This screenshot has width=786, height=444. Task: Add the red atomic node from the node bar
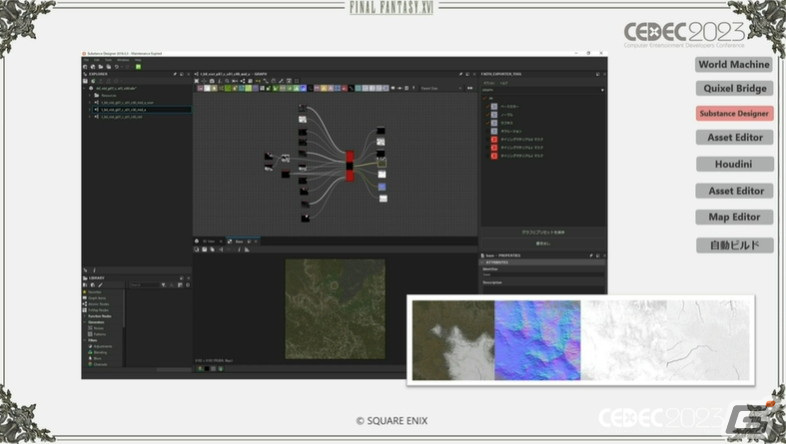coord(344,88)
